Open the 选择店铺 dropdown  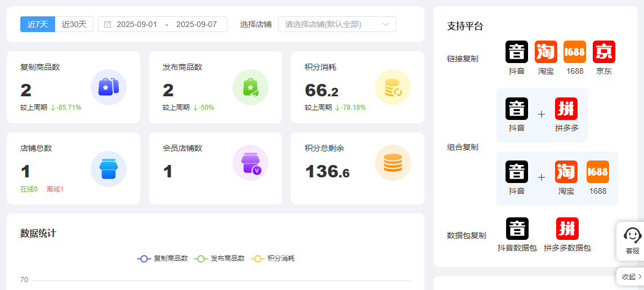(337, 24)
